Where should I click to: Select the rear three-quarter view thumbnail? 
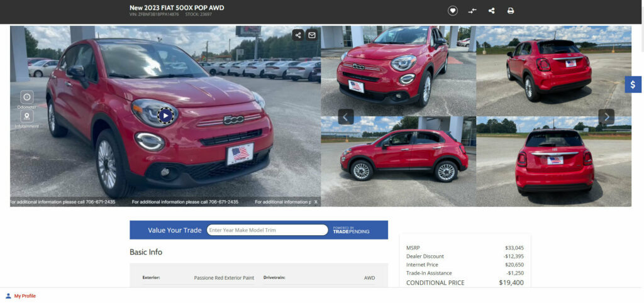tap(554, 71)
